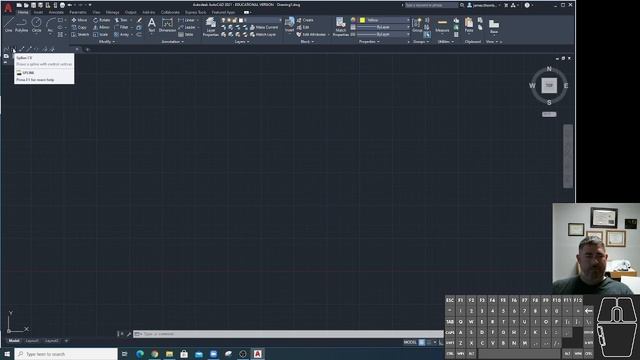The height and width of the screenshot is (360, 640).
Task: Expand the Modify panel
Action: pos(107,42)
